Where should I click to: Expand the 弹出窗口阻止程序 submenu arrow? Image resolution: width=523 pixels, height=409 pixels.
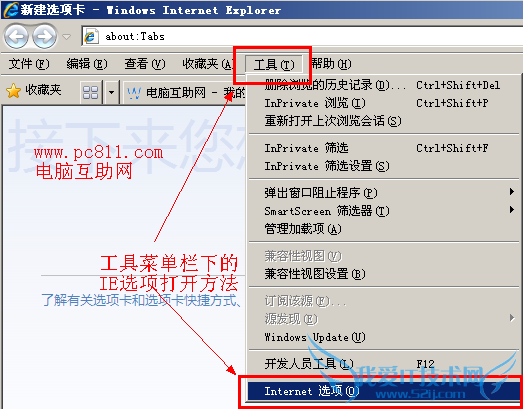click(512, 191)
